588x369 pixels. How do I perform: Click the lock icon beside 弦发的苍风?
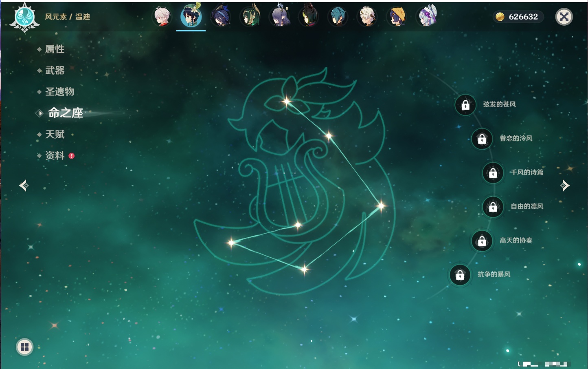pyautogui.click(x=465, y=105)
